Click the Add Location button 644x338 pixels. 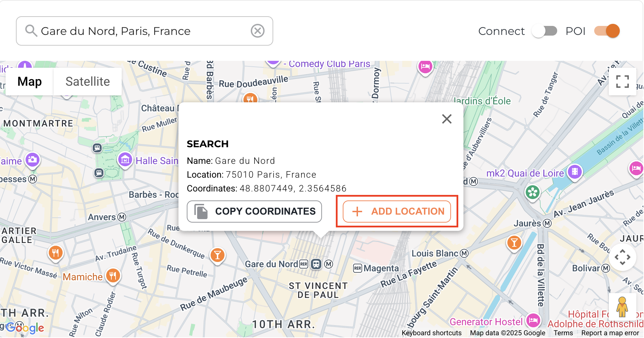pos(397,211)
